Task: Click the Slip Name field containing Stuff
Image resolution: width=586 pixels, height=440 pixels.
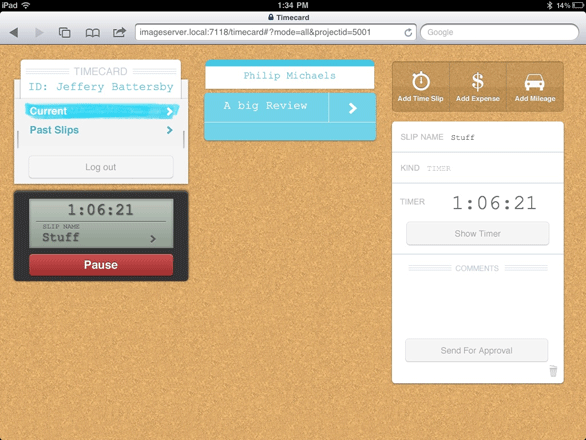Action: point(478,137)
